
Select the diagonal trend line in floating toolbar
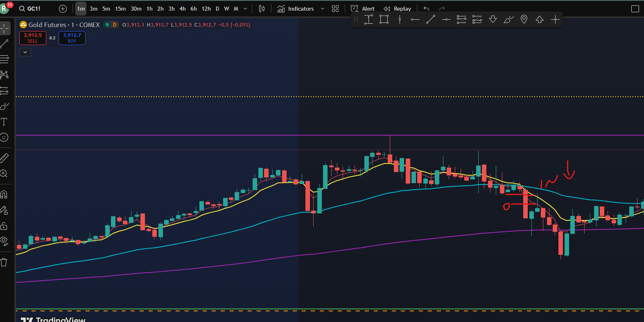[x=431, y=19]
